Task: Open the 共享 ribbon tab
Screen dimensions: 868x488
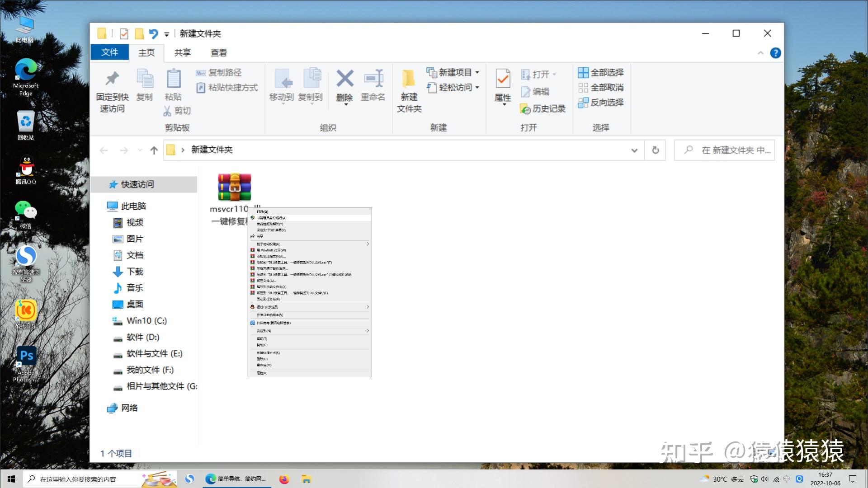Action: pyautogui.click(x=183, y=52)
